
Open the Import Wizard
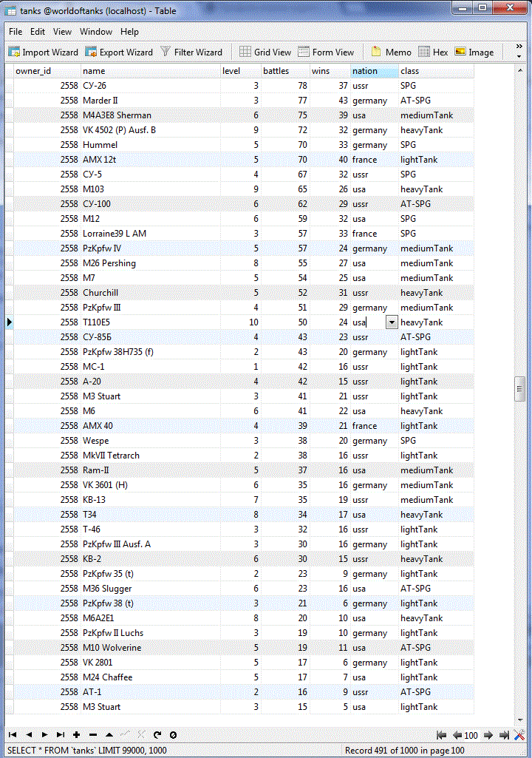pos(44,52)
